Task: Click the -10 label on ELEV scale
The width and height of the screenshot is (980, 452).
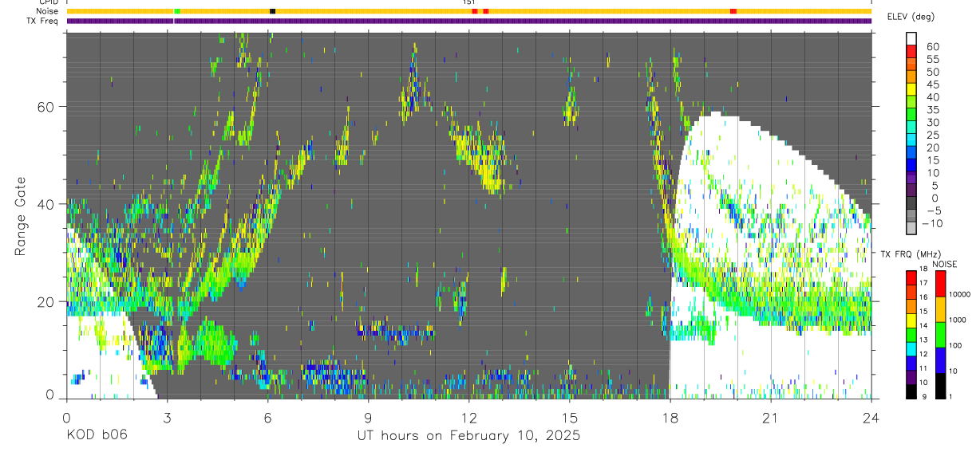Action: [x=932, y=223]
